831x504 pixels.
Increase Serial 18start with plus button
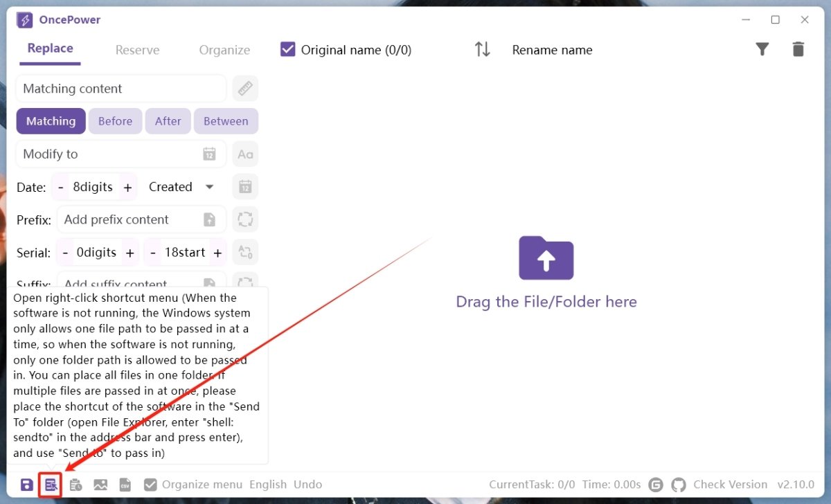click(217, 253)
